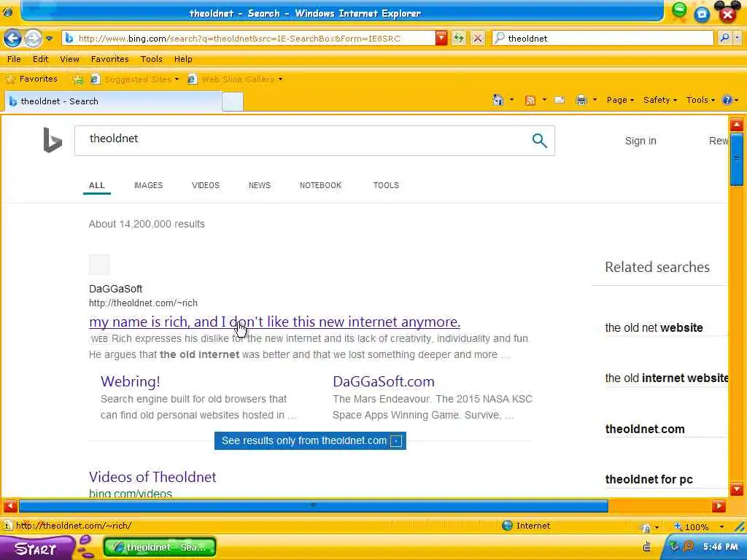Open a new blank tab
747x560 pixels.
tap(233, 102)
